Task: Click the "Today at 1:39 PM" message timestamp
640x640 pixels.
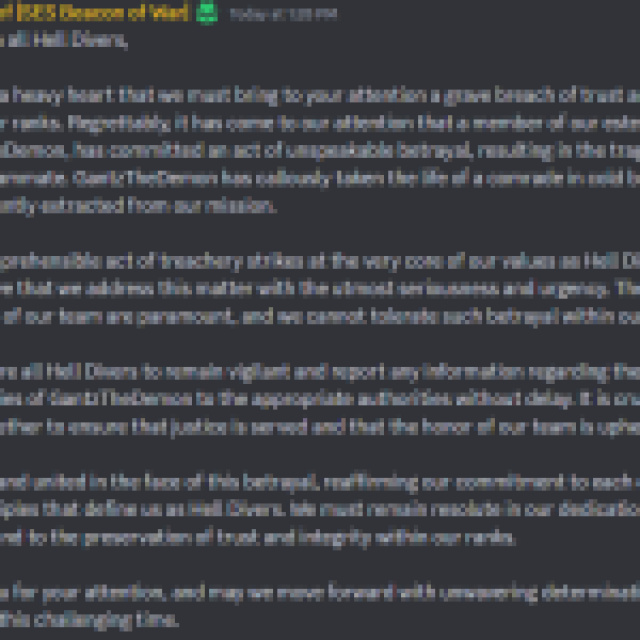Action: [x=283, y=16]
